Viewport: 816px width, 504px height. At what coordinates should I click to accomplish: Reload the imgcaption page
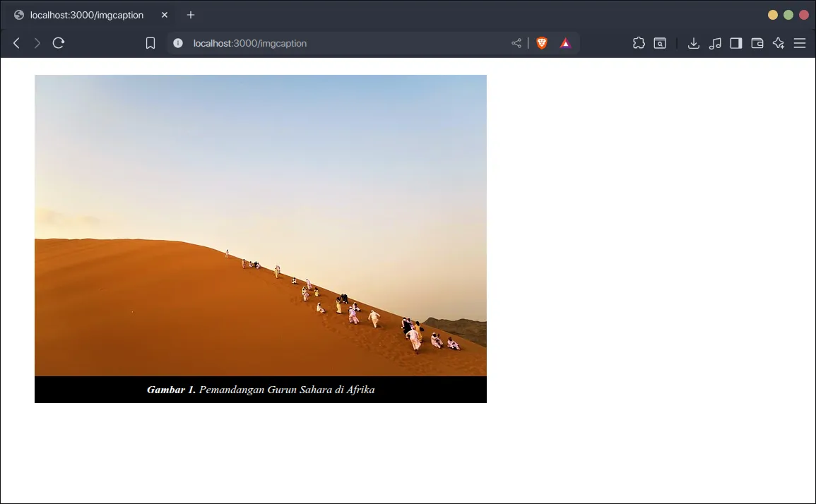[59, 43]
